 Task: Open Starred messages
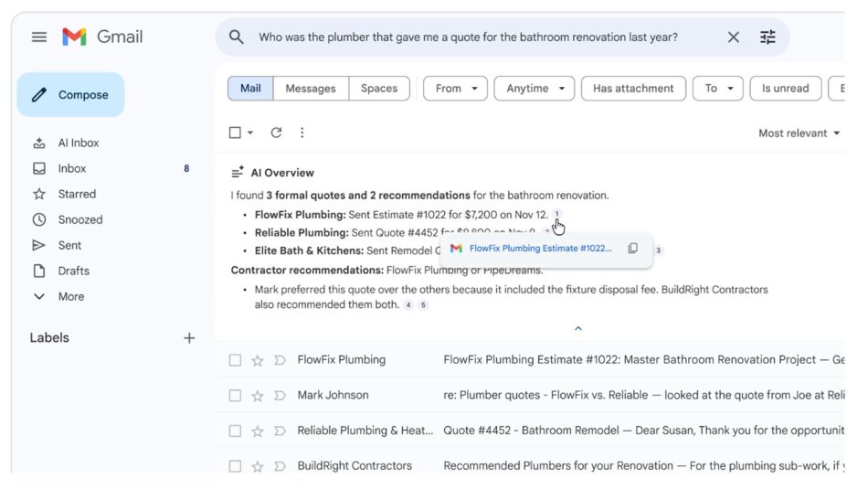(77, 194)
